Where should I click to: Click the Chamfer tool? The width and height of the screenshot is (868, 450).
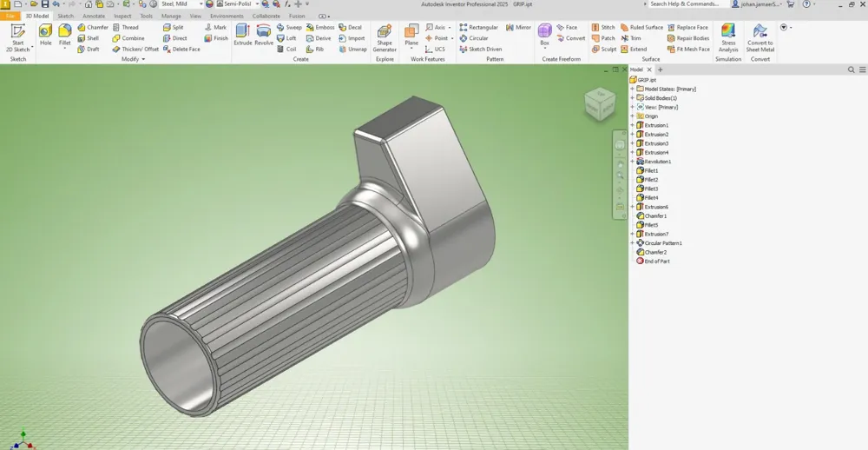[x=93, y=27]
